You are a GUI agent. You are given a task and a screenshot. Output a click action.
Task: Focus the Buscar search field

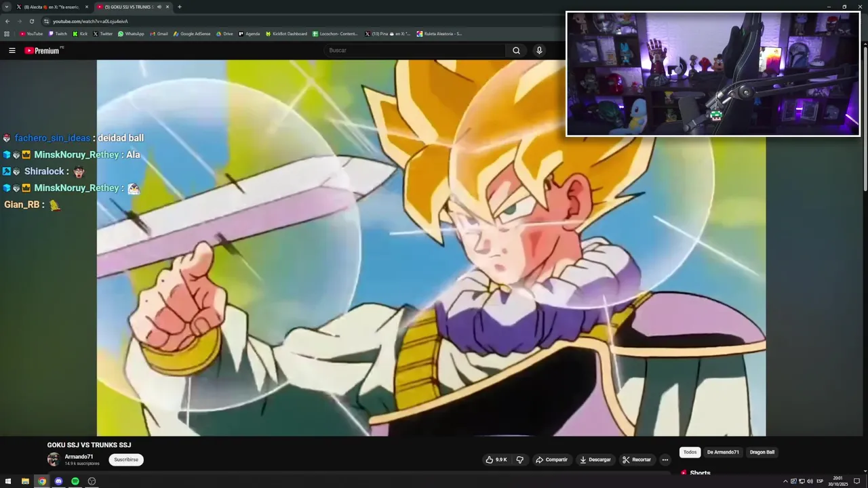tap(415, 51)
